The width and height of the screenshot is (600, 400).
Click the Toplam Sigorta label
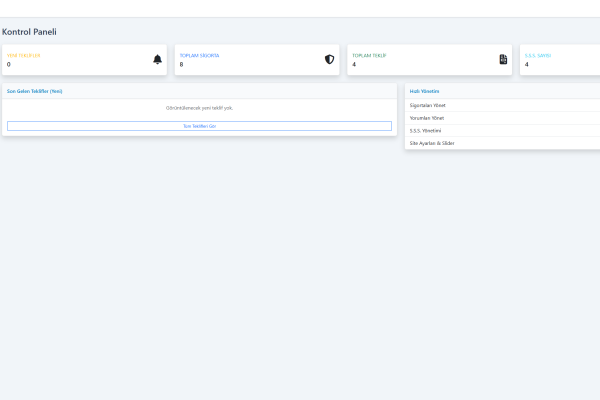click(x=199, y=55)
